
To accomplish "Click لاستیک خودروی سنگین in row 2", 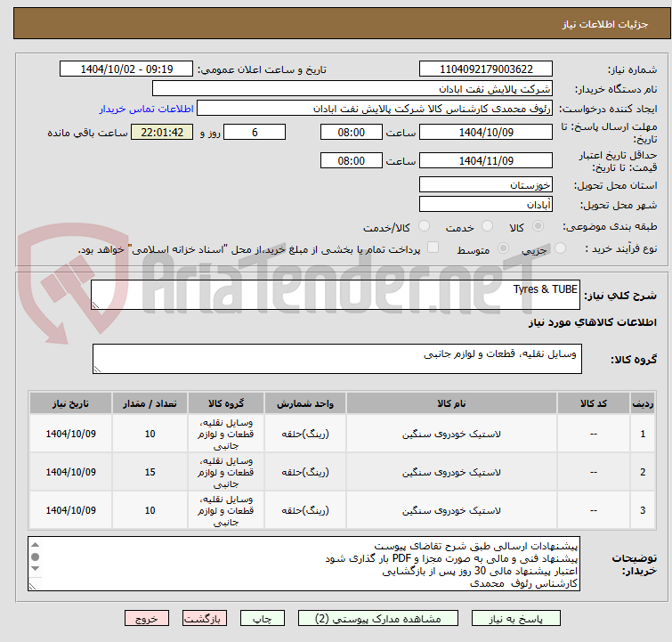I will [x=451, y=472].
